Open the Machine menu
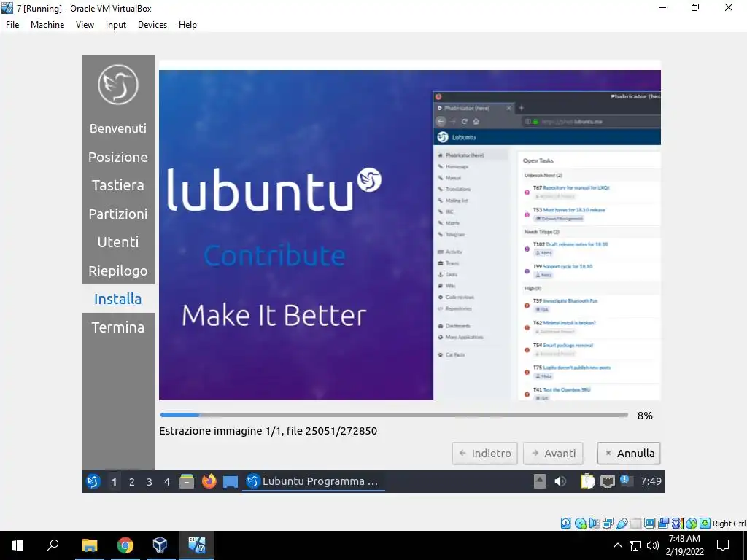747x560 pixels. pos(47,25)
